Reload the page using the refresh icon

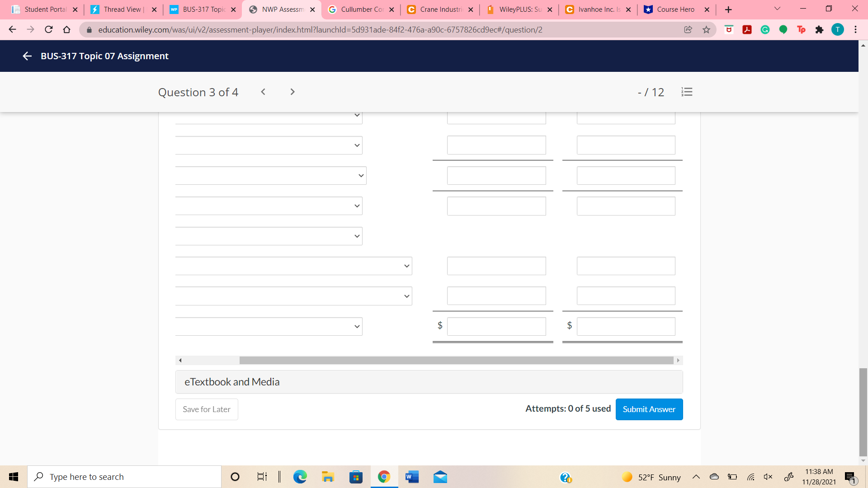(49, 30)
